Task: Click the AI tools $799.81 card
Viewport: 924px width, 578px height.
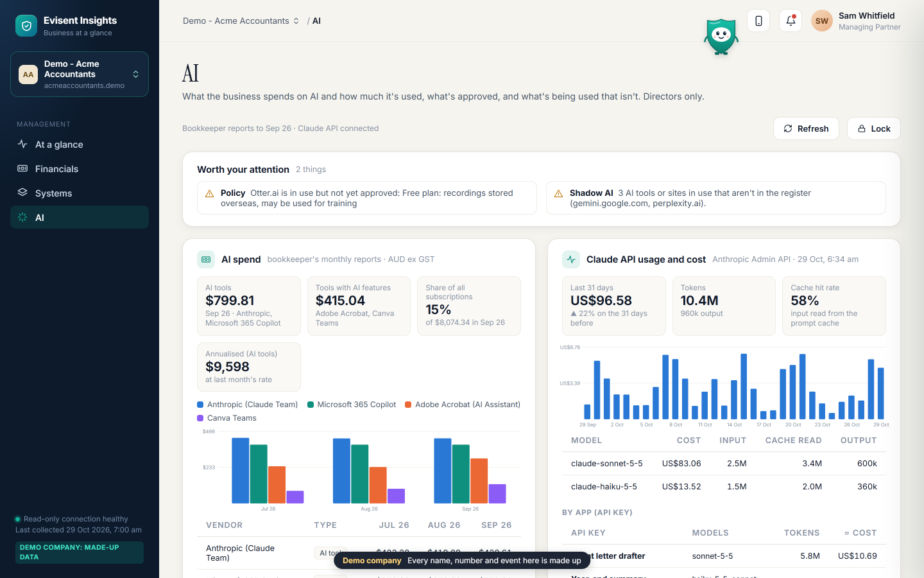Action: tap(249, 306)
